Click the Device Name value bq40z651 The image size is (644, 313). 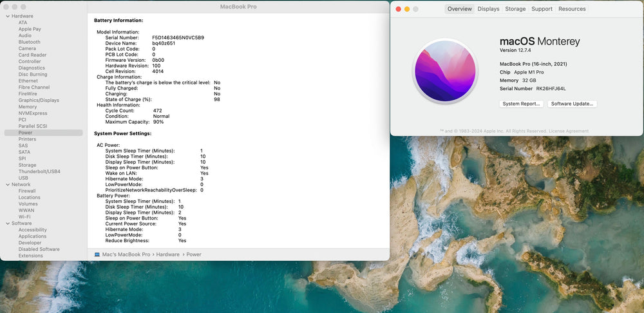(x=164, y=43)
